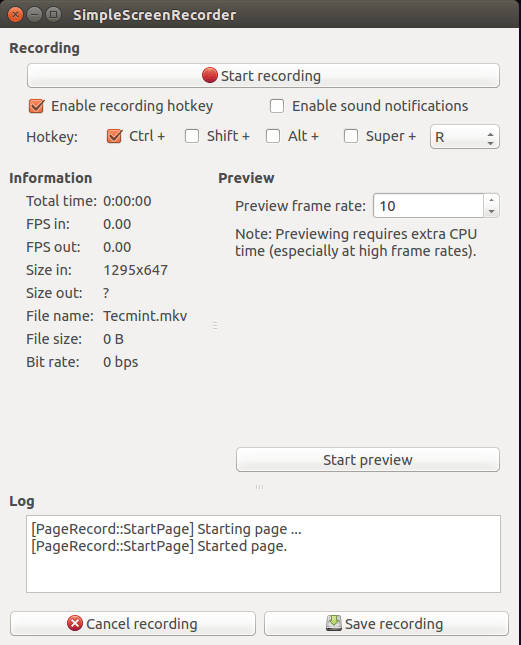Increase preview frame rate with up arrow
The width and height of the screenshot is (521, 645).
(x=491, y=200)
